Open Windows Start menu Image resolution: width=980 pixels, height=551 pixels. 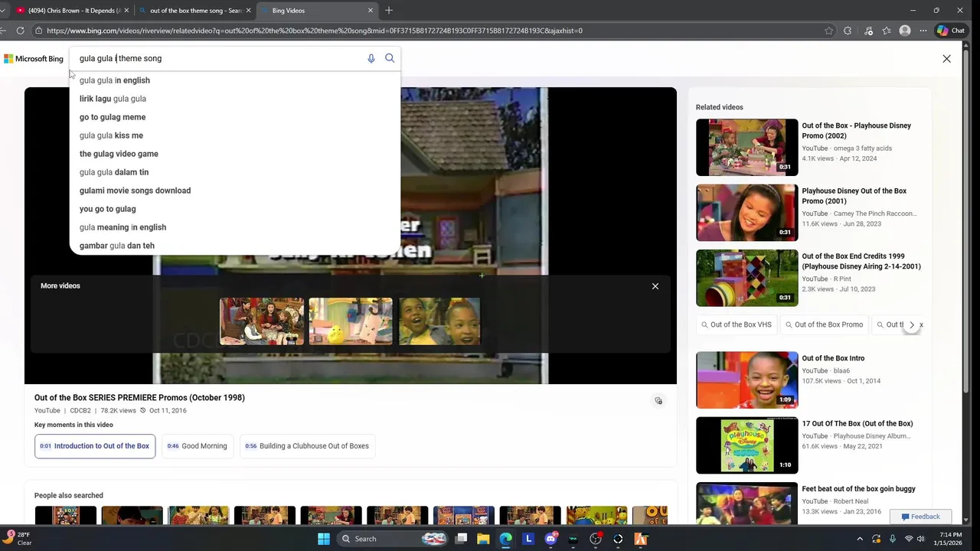[x=324, y=539]
